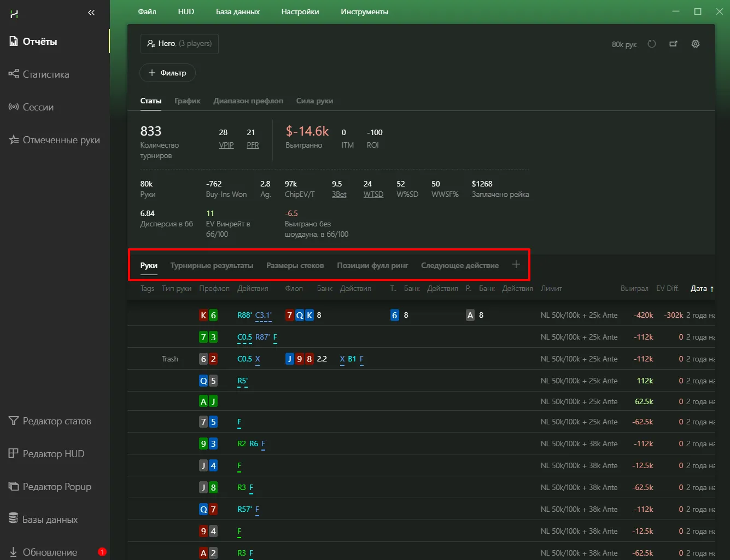Open report settings gear icon
730x560 pixels.
tap(696, 44)
